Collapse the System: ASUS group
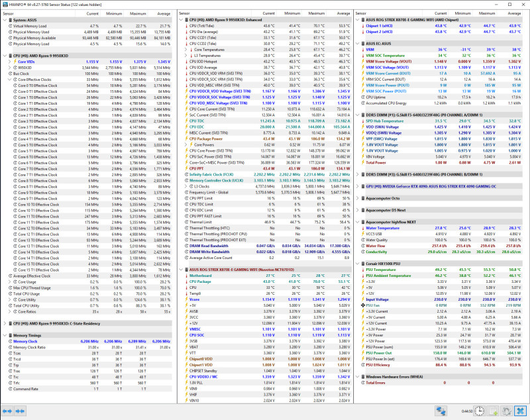This screenshot has height=420, width=530. 5,21
